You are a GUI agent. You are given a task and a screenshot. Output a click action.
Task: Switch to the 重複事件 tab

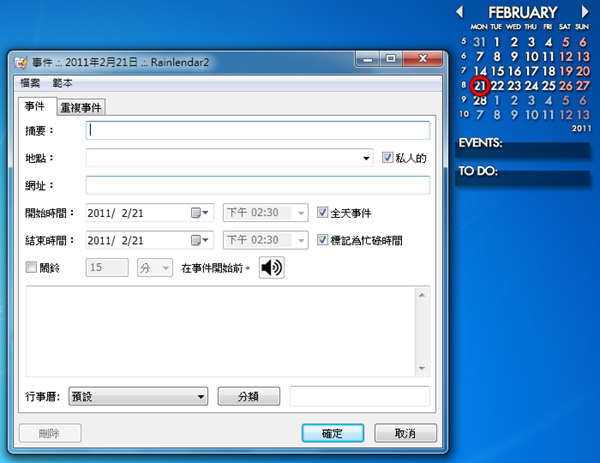81,108
